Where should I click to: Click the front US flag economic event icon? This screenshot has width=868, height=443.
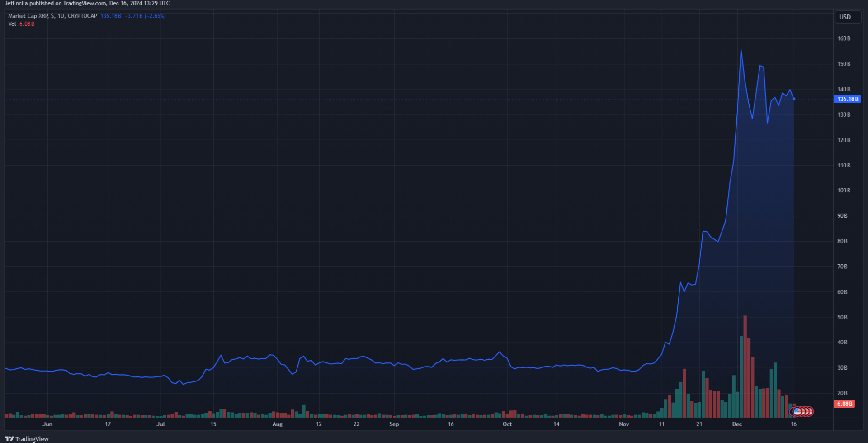coord(797,411)
